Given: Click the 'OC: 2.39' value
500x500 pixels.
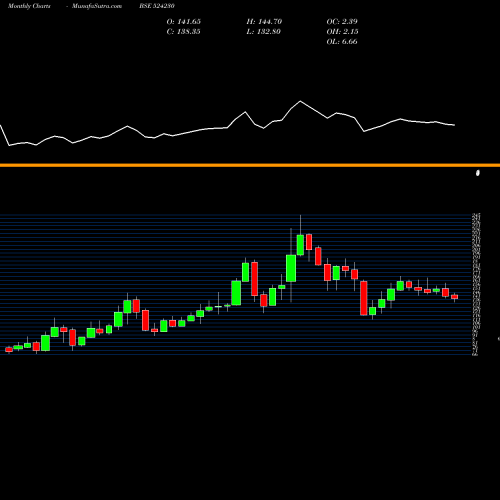Looking at the screenshot, I should [x=342, y=22].
